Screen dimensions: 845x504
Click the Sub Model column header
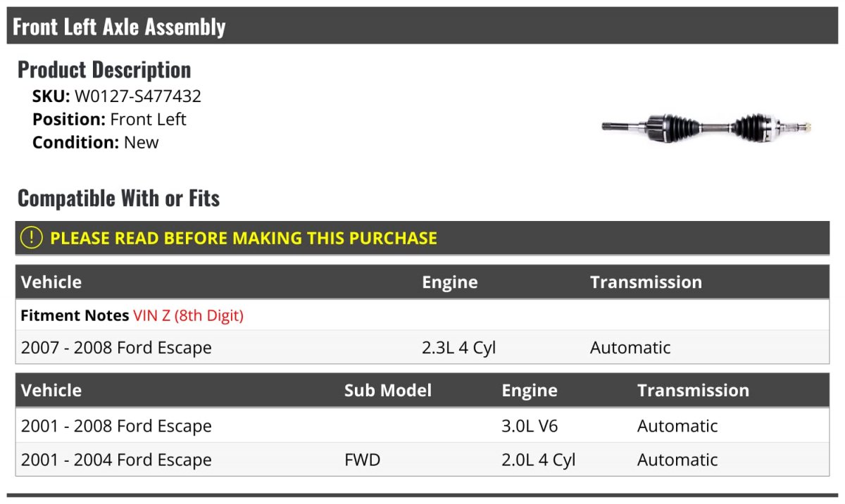point(388,391)
